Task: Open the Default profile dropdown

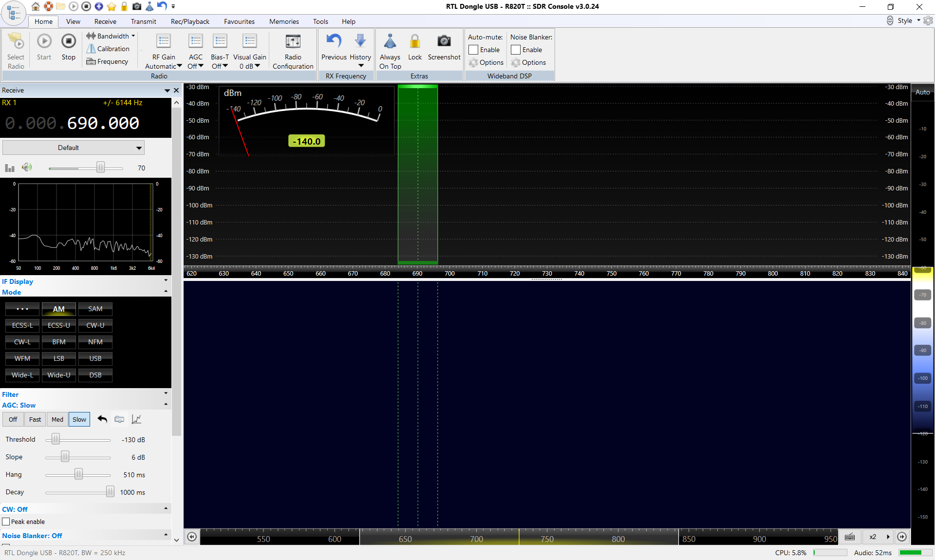Action: 73,148
